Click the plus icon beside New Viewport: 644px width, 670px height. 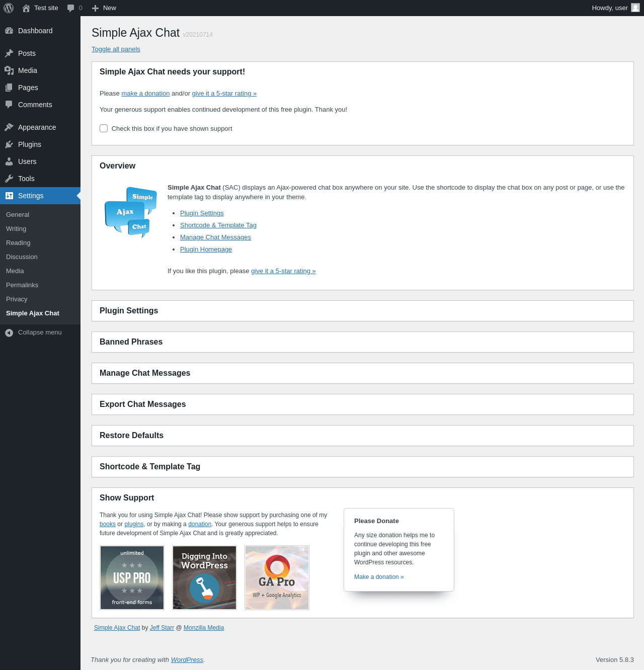[95, 8]
